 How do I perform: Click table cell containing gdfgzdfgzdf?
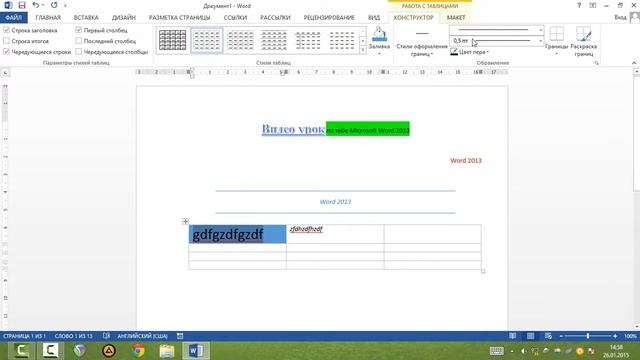(238, 234)
